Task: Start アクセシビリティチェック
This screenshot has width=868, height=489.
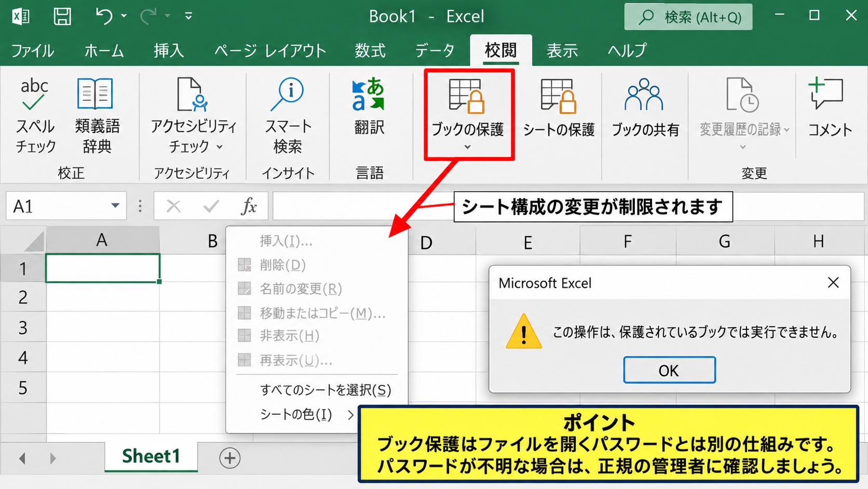Action: click(x=194, y=115)
